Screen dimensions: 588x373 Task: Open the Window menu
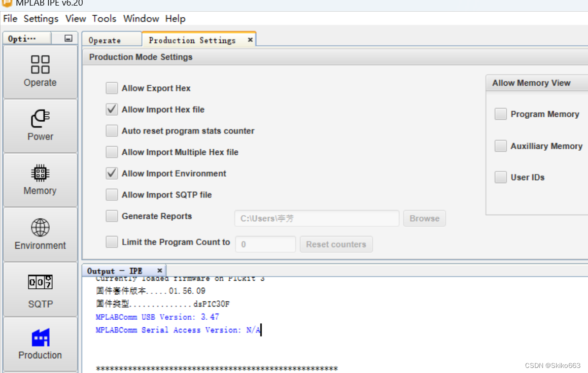pos(141,18)
